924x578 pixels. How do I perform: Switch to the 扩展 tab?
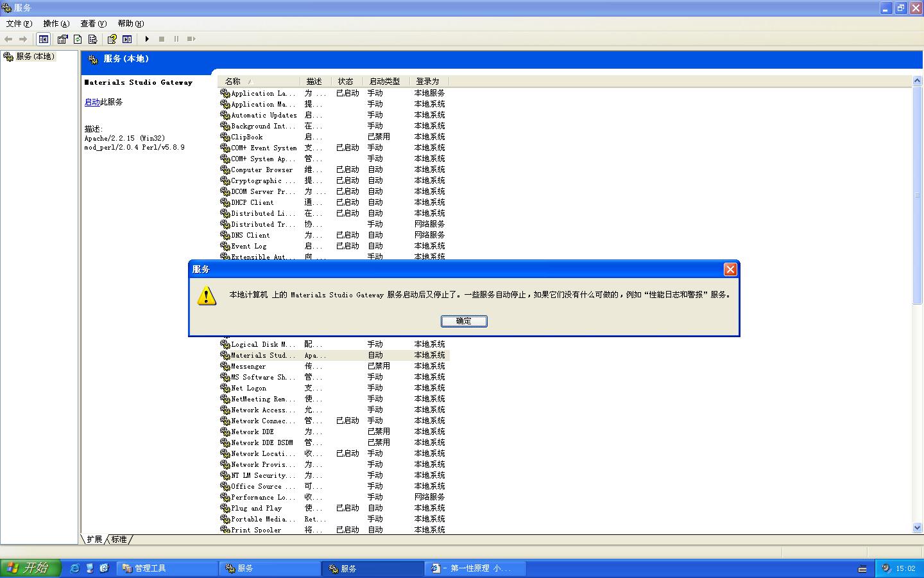(94, 539)
